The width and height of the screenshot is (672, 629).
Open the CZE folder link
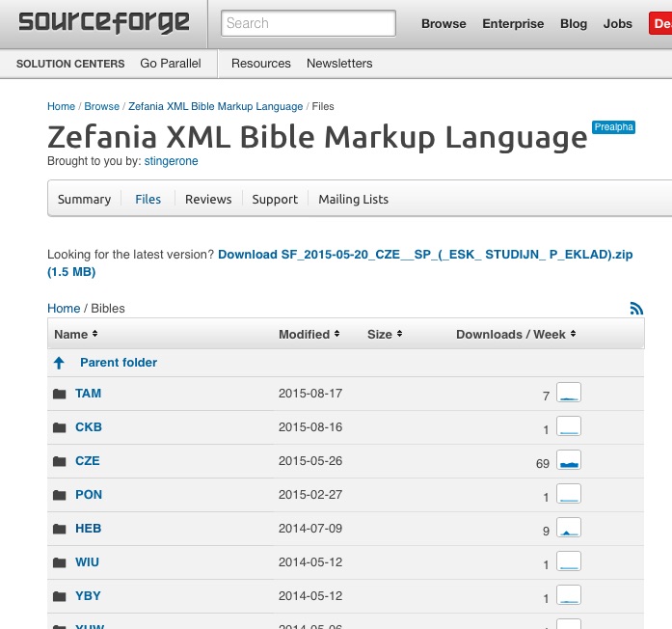[x=88, y=461]
